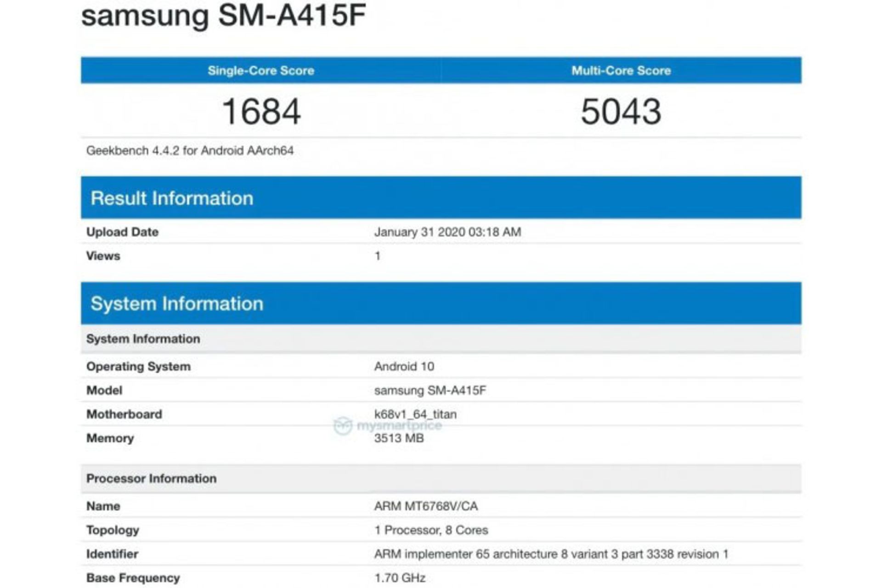Select the Single-Core Score column header
This screenshot has width=882, height=588.
pyautogui.click(x=261, y=70)
